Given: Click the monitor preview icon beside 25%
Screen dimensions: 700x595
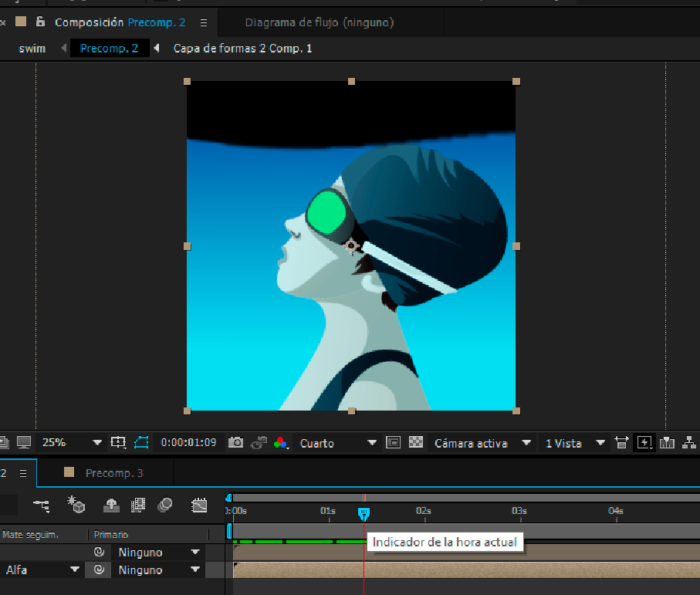Looking at the screenshot, I should (24, 442).
